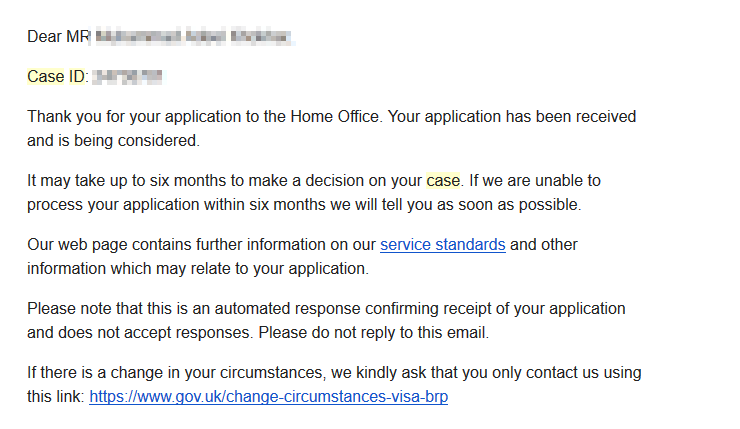Click the line 'information which may relate to your application'
The image size is (740, 429).
(198, 268)
